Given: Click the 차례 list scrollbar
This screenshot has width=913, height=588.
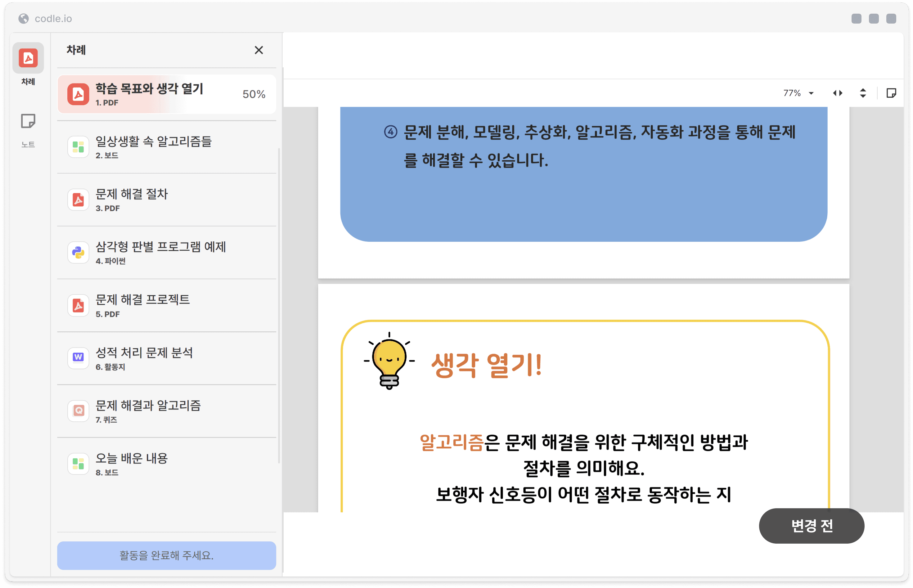Looking at the screenshot, I should click(x=279, y=305).
